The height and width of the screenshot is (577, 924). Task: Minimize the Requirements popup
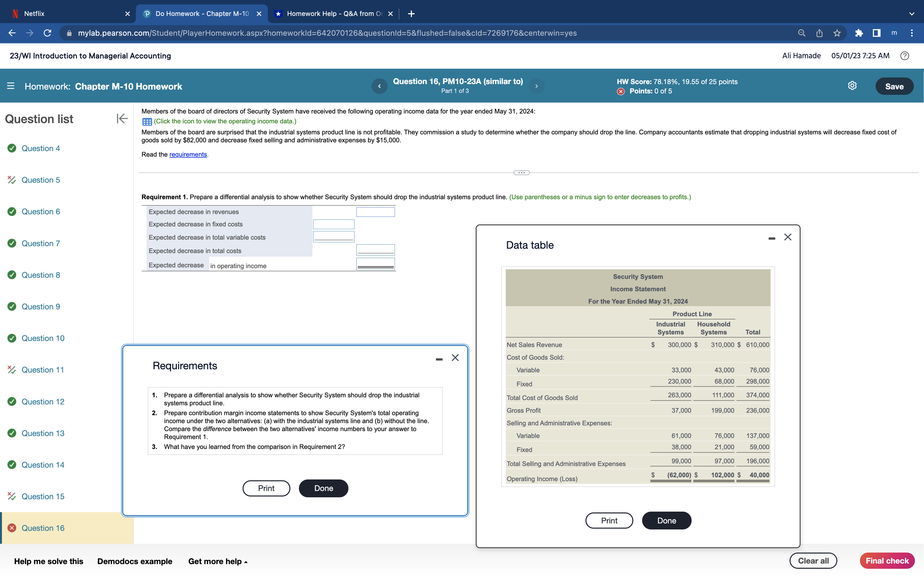[439, 359]
